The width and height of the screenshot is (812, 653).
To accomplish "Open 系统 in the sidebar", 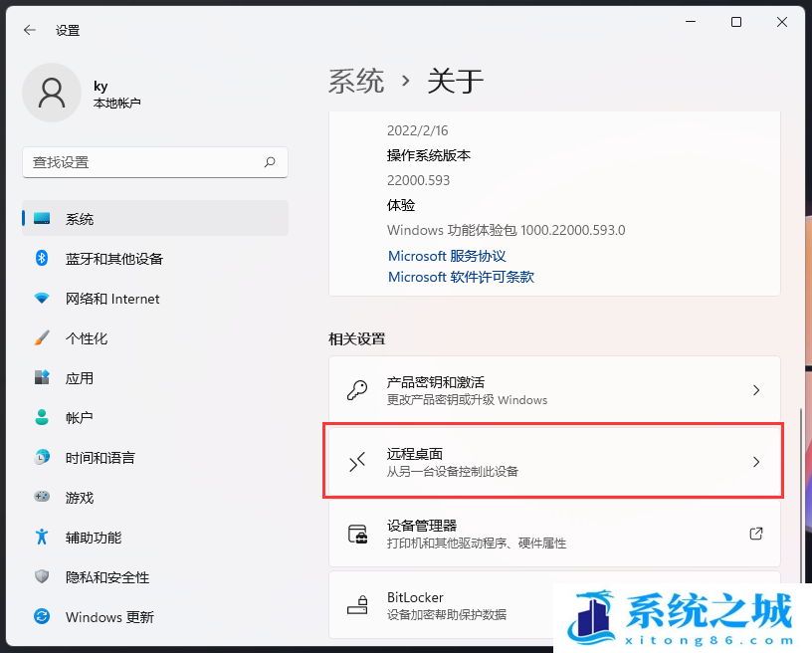I will [x=155, y=219].
